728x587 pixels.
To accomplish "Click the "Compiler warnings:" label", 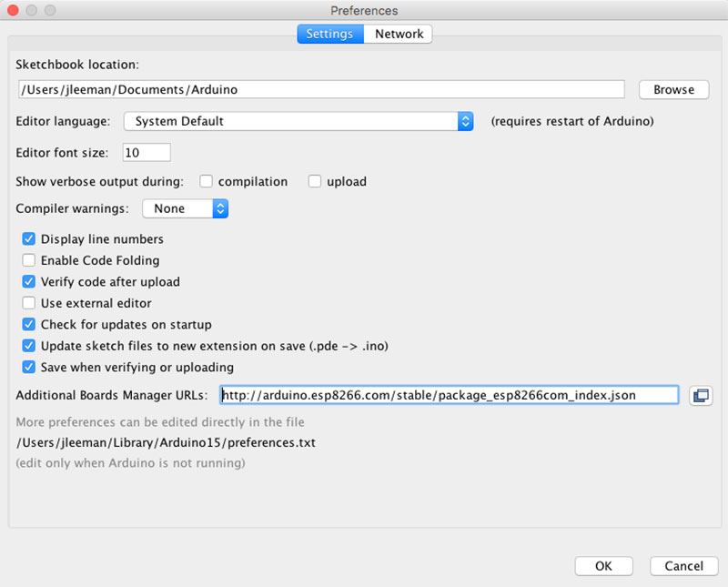I will pyautogui.click(x=72, y=208).
